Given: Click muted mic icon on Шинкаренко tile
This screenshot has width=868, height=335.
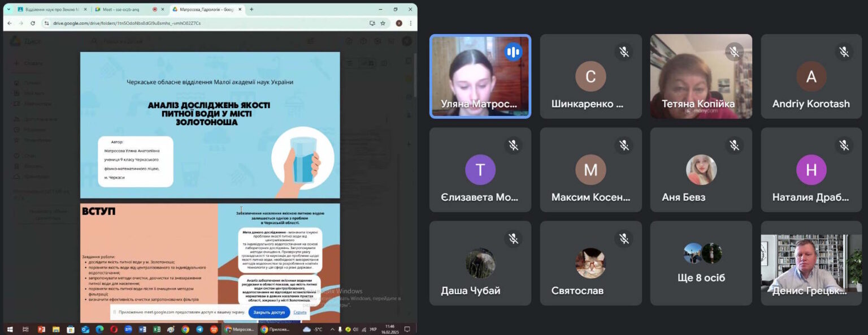Looking at the screenshot, I should [624, 52].
